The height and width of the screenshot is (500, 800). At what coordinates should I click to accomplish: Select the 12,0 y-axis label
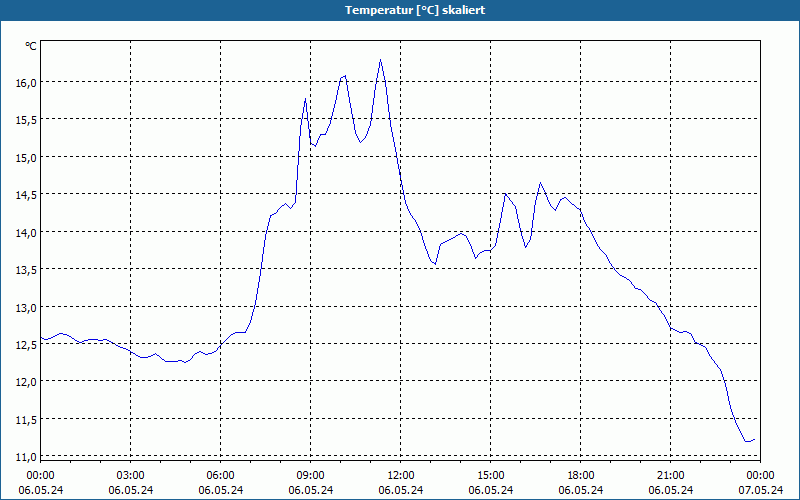[x=26, y=382]
